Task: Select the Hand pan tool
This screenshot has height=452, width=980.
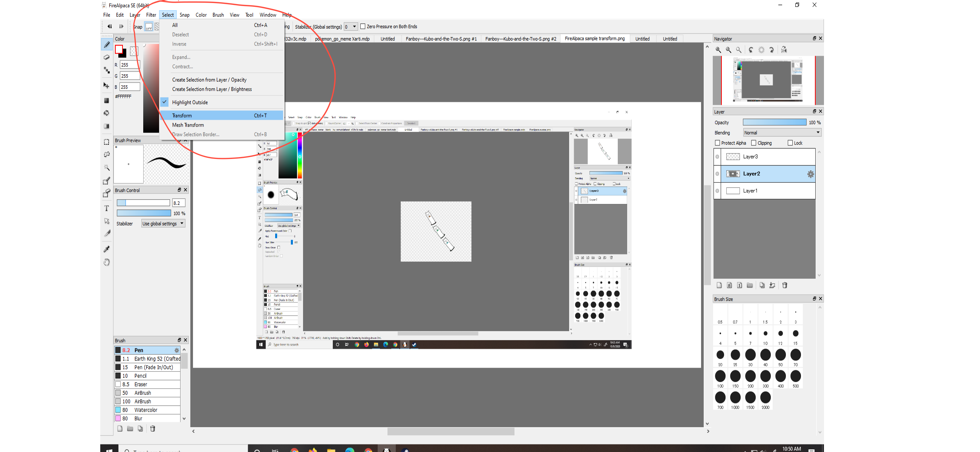Action: pyautogui.click(x=107, y=262)
